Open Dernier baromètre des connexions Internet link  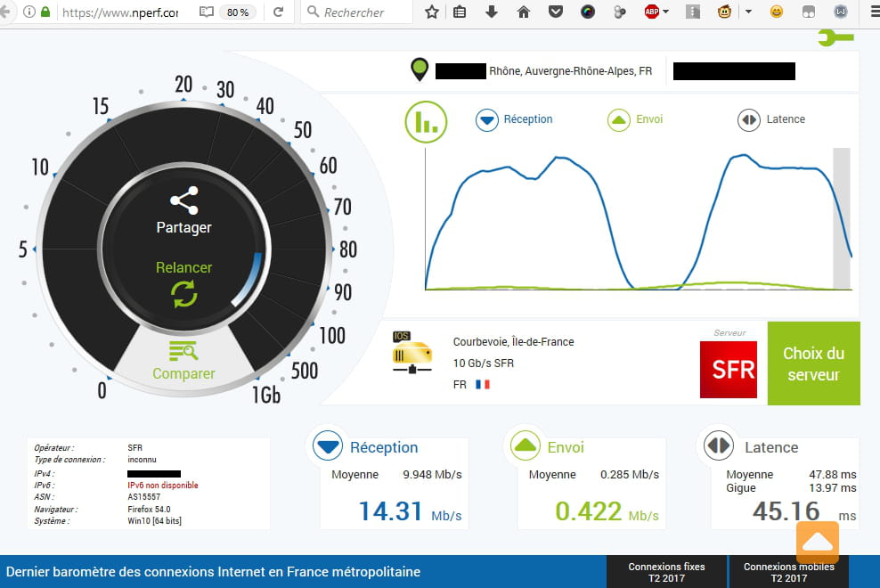pyautogui.click(x=213, y=572)
